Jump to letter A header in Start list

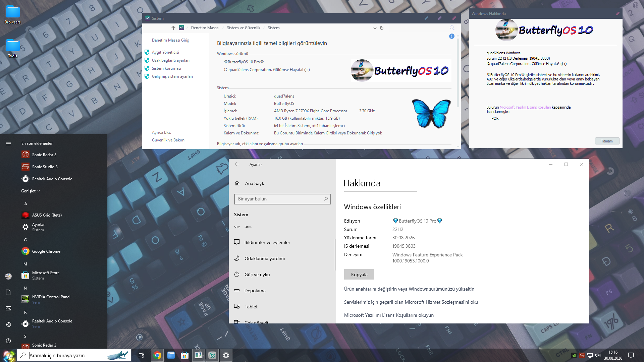coord(25,204)
